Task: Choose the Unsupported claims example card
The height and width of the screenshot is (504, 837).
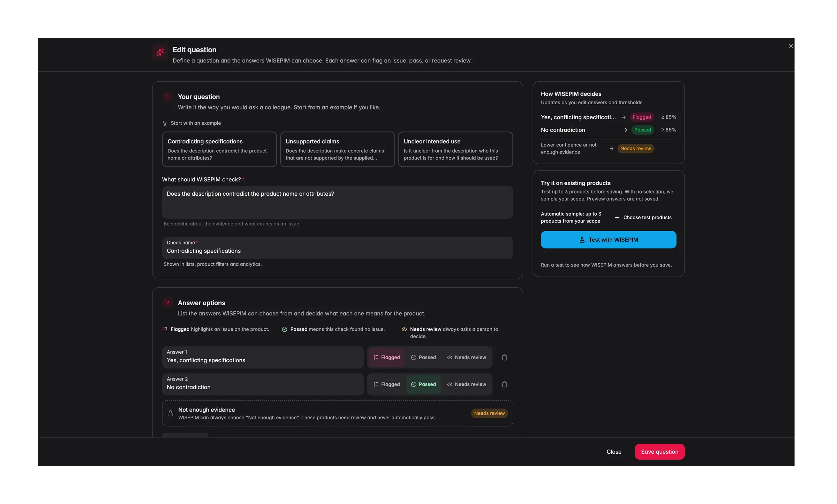Action: (338, 149)
